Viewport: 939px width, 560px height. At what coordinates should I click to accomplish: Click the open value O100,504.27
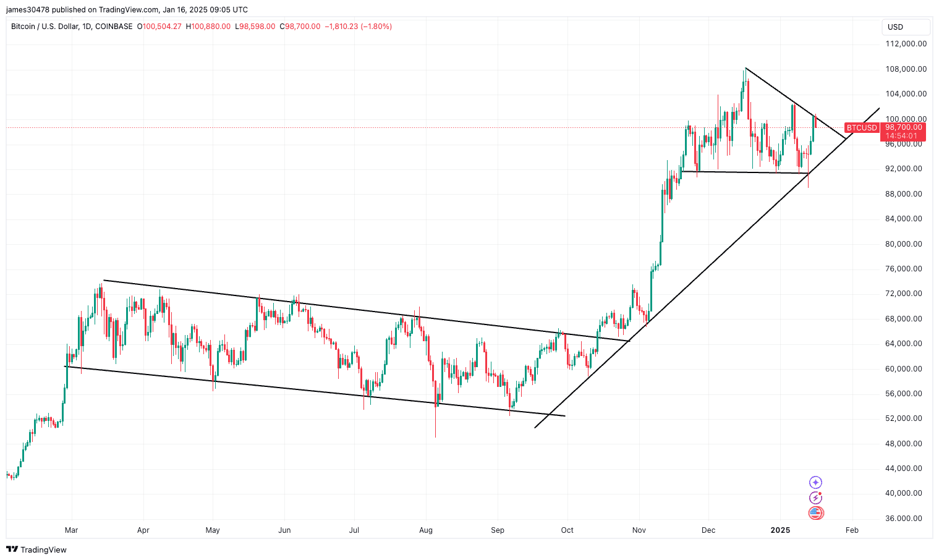point(159,27)
